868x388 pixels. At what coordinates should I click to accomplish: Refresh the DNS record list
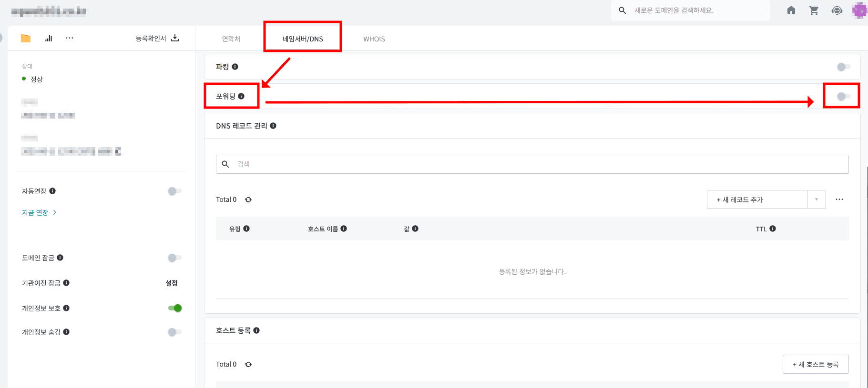point(248,200)
